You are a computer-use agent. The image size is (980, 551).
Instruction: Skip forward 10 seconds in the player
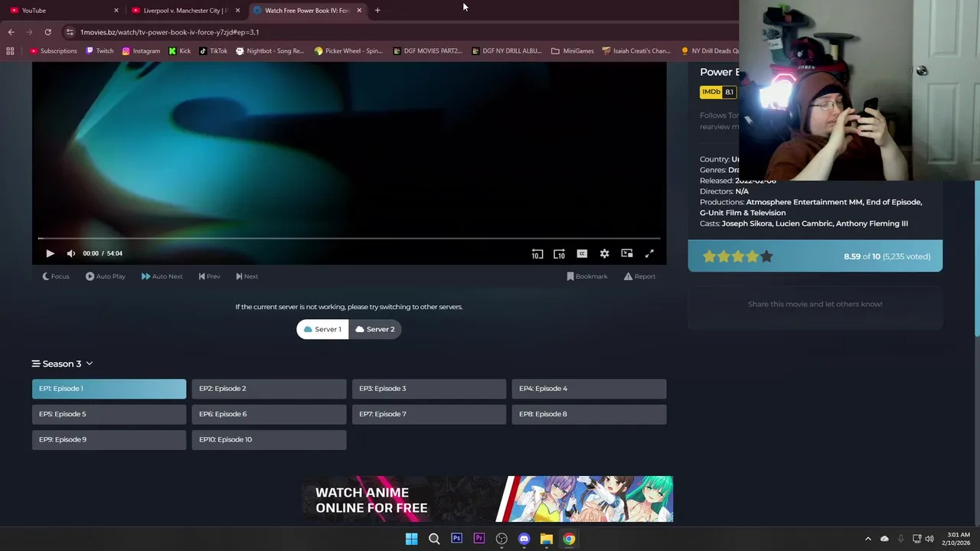pos(560,253)
